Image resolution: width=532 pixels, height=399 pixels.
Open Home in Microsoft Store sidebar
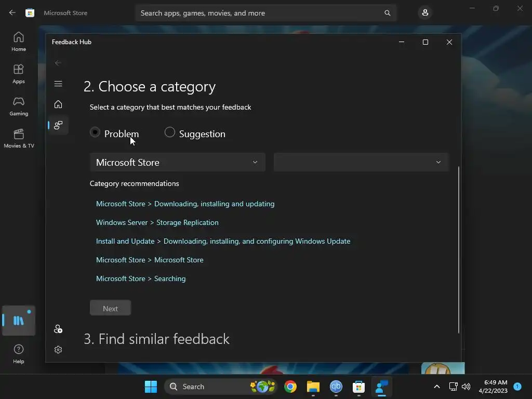[19, 42]
